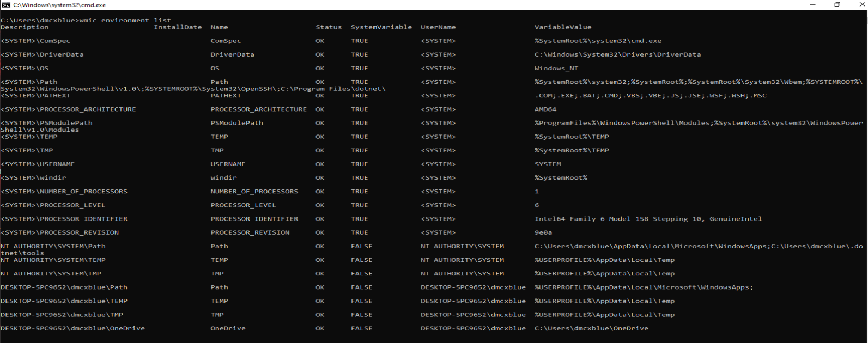This screenshot has width=868, height=343.
Task: Click the C:\Users\dmcxblue\OneDrive value
Action: (x=591, y=328)
